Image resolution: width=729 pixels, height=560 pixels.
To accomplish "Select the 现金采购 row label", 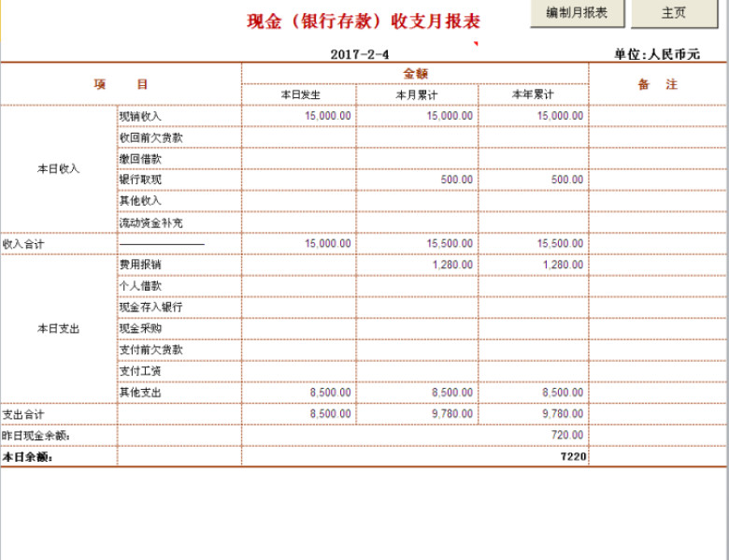I will click(x=140, y=328).
